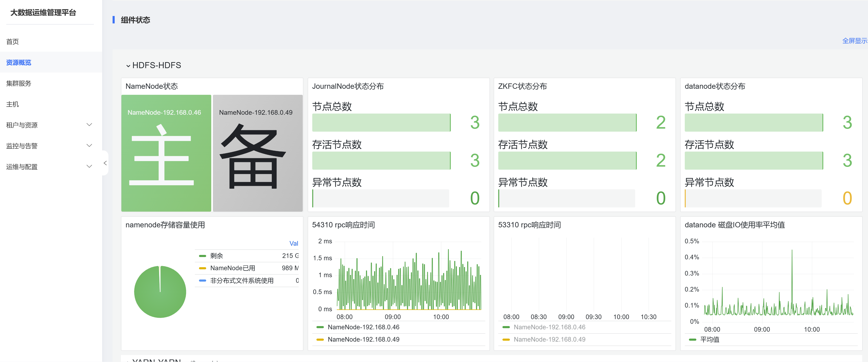This screenshot has height=362, width=868.
Task: Toggle NameNode-192.168.0.46 in 53310 rpc legend
Action: 549,327
